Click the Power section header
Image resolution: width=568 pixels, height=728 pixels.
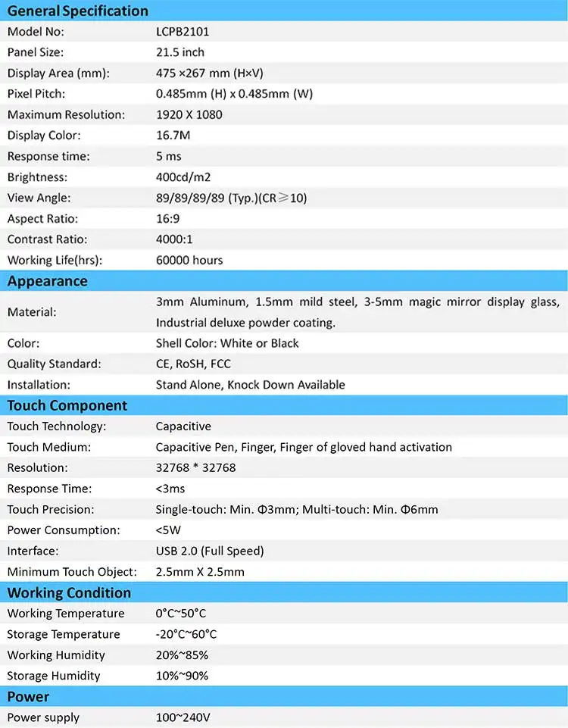point(28,696)
